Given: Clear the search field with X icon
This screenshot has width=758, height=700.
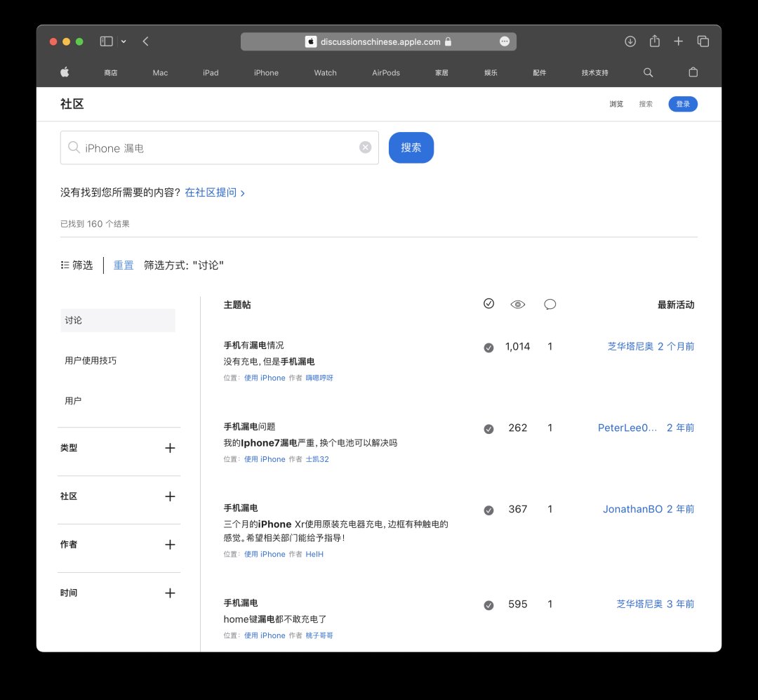Looking at the screenshot, I should 365,147.
